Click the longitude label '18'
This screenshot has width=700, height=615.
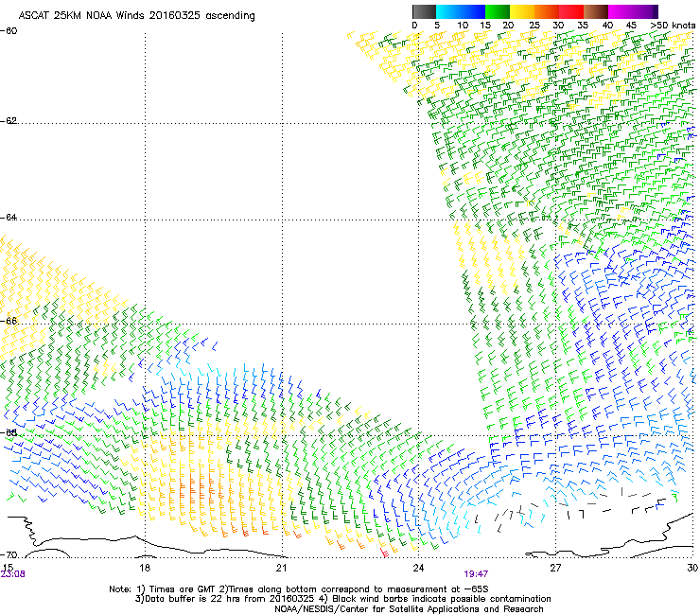pyautogui.click(x=145, y=568)
